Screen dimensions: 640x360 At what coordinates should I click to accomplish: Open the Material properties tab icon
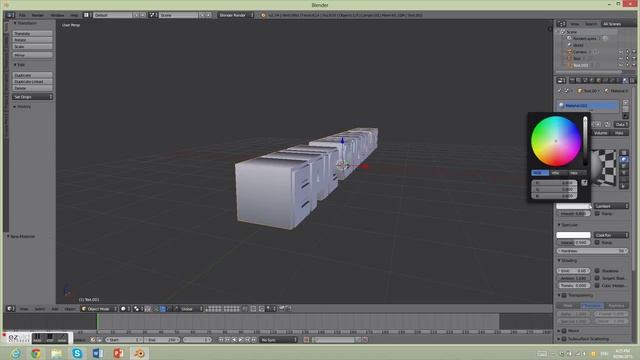coord(625,80)
